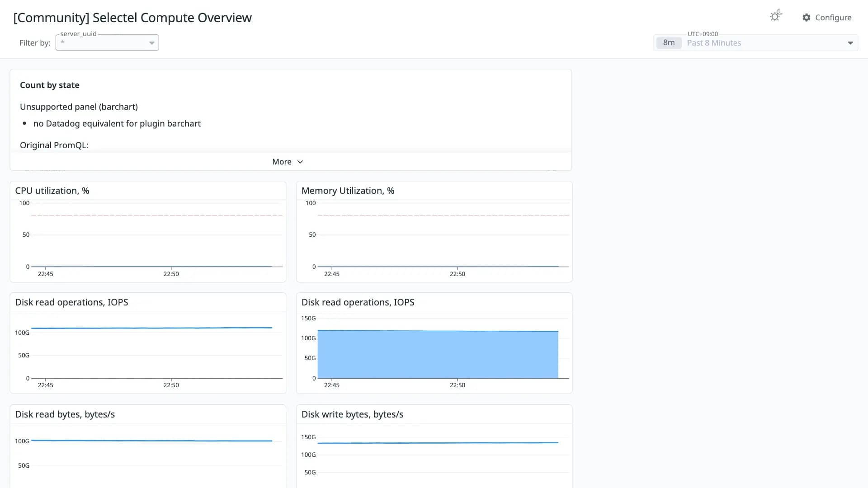Viewport: 868px width, 488px height.
Task: Open the server_uuid filter dropdown
Action: [107, 42]
